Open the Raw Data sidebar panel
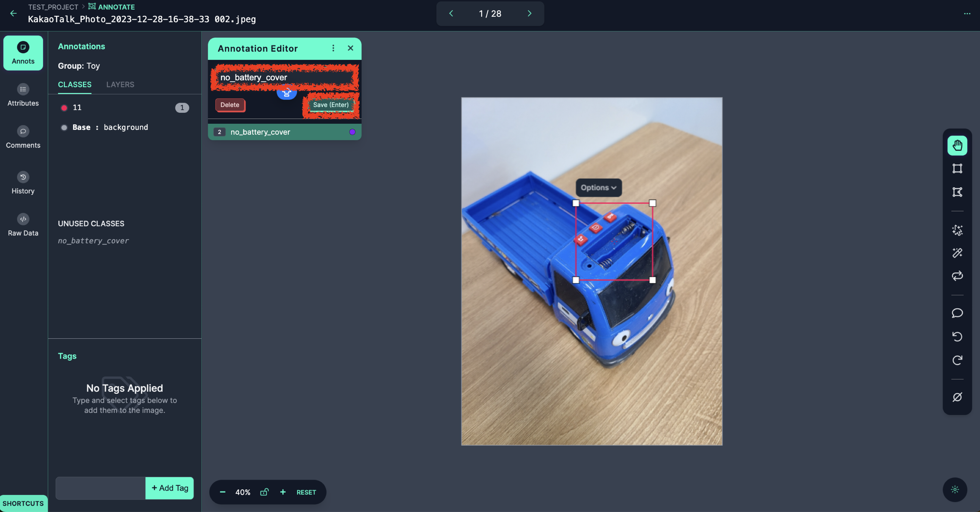980x512 pixels. (x=23, y=225)
